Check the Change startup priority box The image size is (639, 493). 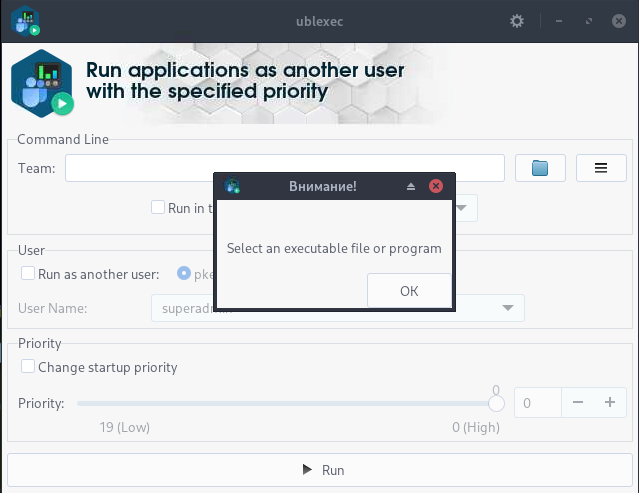(x=28, y=367)
